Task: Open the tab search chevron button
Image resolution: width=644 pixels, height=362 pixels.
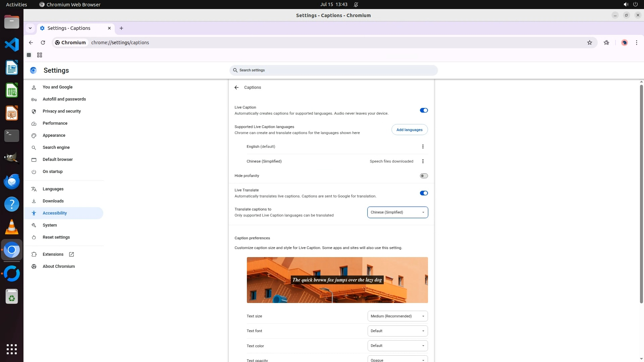Action: coord(30,28)
